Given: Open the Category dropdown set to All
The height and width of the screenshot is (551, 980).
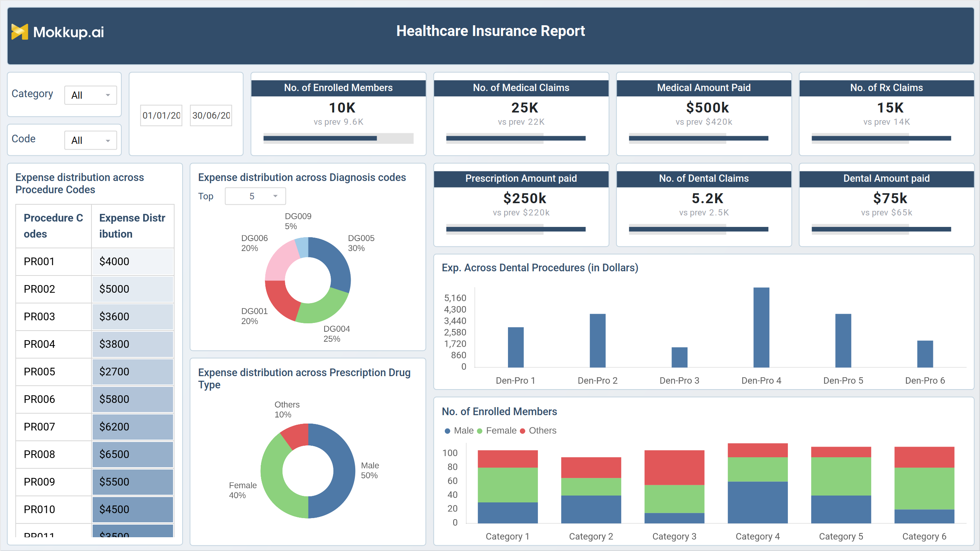Looking at the screenshot, I should point(91,95).
